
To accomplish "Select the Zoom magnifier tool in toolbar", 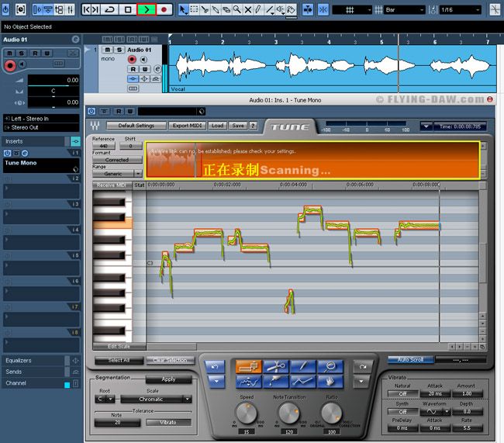I will pos(237,9).
